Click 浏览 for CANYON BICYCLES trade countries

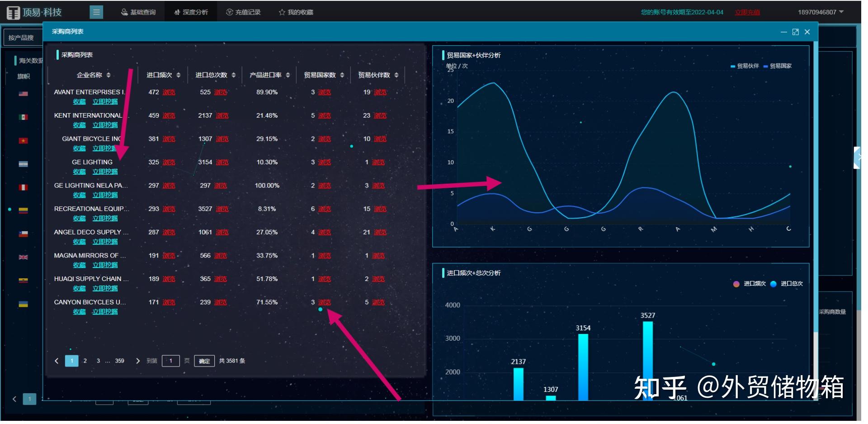pos(325,302)
